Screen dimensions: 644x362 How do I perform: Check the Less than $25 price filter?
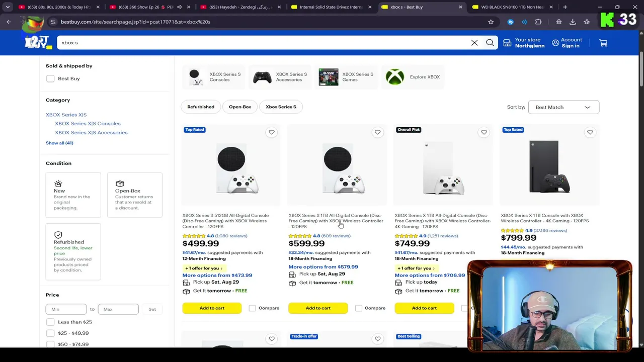[x=50, y=322]
